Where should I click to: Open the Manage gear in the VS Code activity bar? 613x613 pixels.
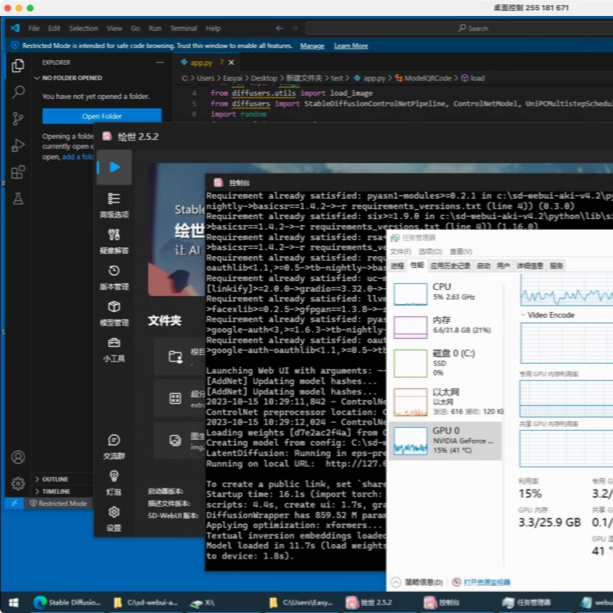coord(18,484)
